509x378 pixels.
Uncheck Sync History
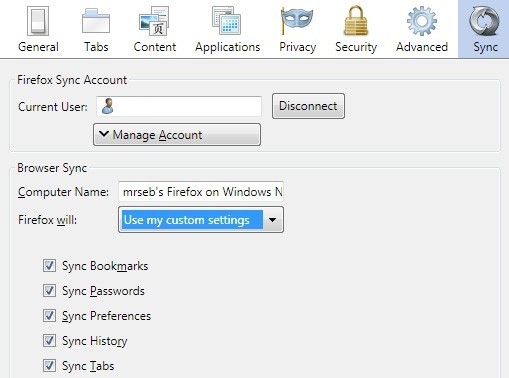click(x=49, y=341)
